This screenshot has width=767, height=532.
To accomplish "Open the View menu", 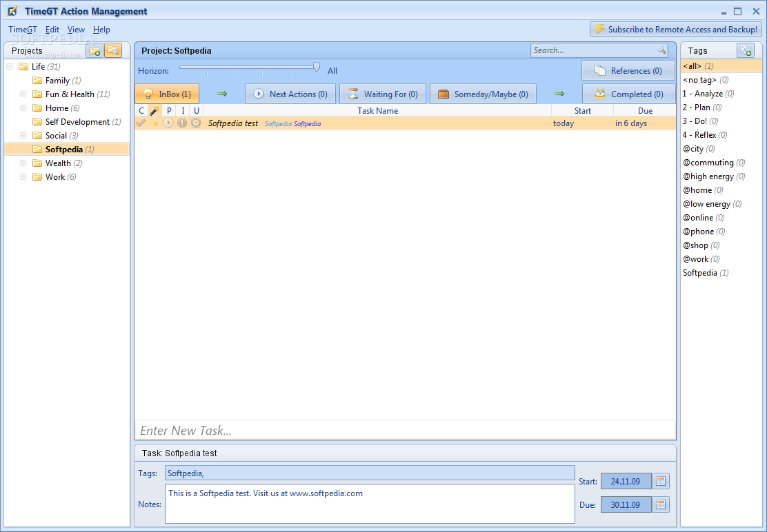I will point(76,30).
